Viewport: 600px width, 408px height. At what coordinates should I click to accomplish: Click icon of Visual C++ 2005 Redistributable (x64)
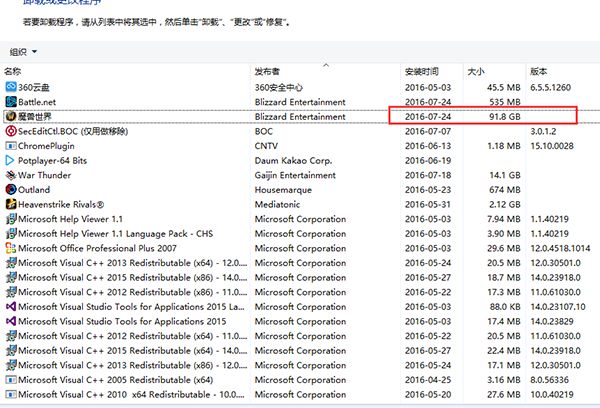tap(11, 380)
